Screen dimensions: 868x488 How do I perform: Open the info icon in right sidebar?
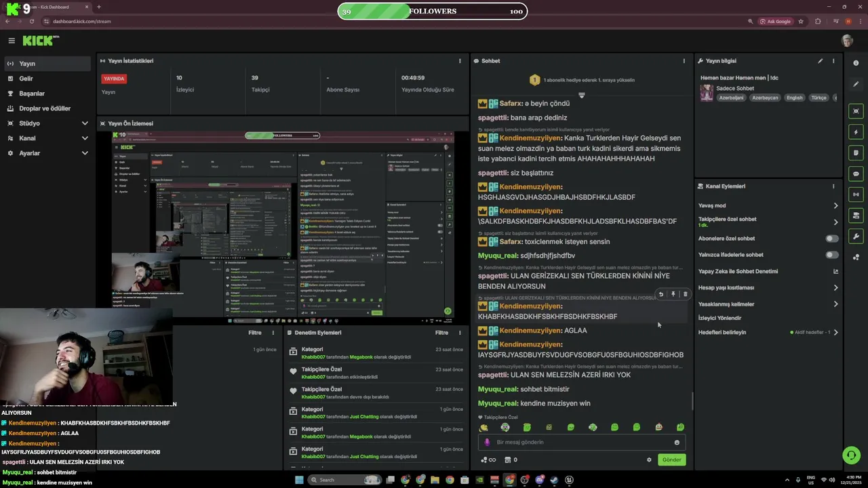[856, 63]
